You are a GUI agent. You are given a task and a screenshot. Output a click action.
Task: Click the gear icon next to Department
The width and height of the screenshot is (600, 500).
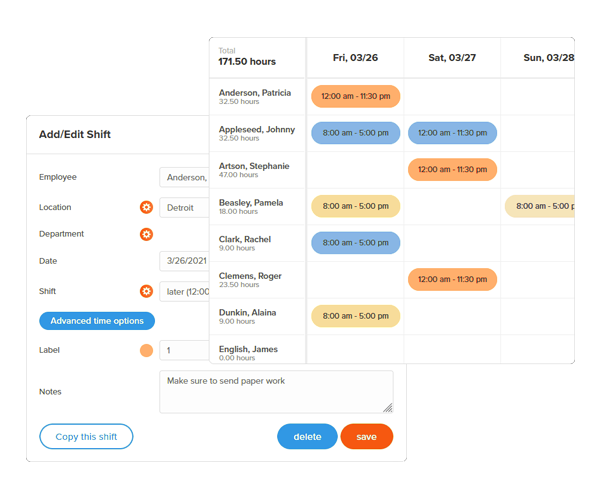(x=146, y=234)
